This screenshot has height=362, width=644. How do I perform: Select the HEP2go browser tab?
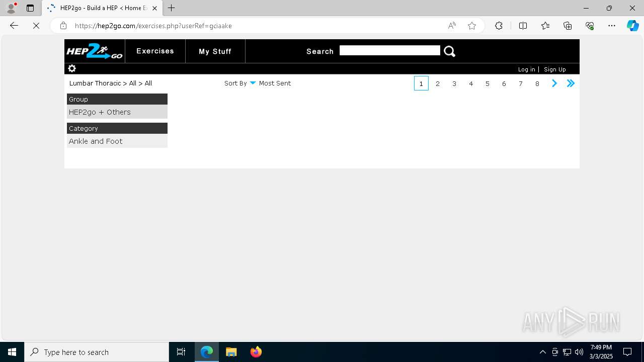click(x=103, y=8)
